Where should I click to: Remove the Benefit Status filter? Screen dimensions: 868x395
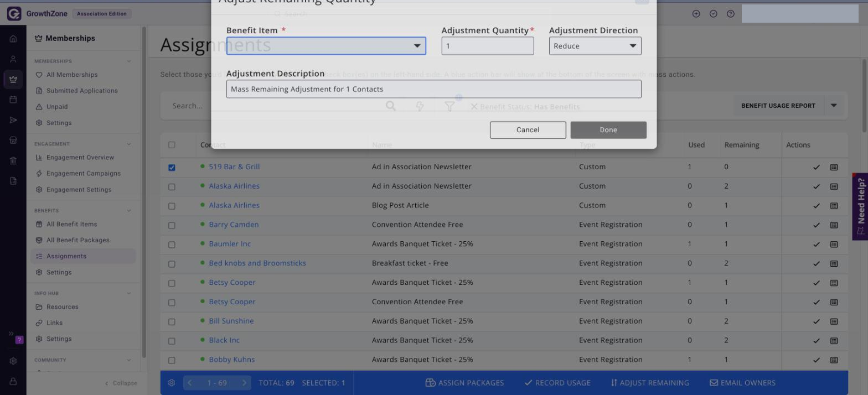[474, 107]
